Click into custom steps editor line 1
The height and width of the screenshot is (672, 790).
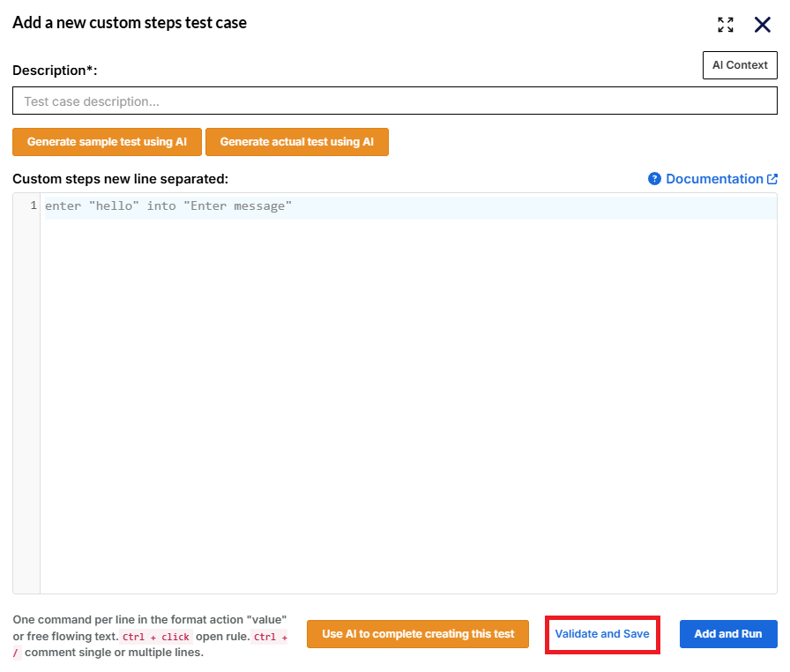pyautogui.click(x=410, y=206)
